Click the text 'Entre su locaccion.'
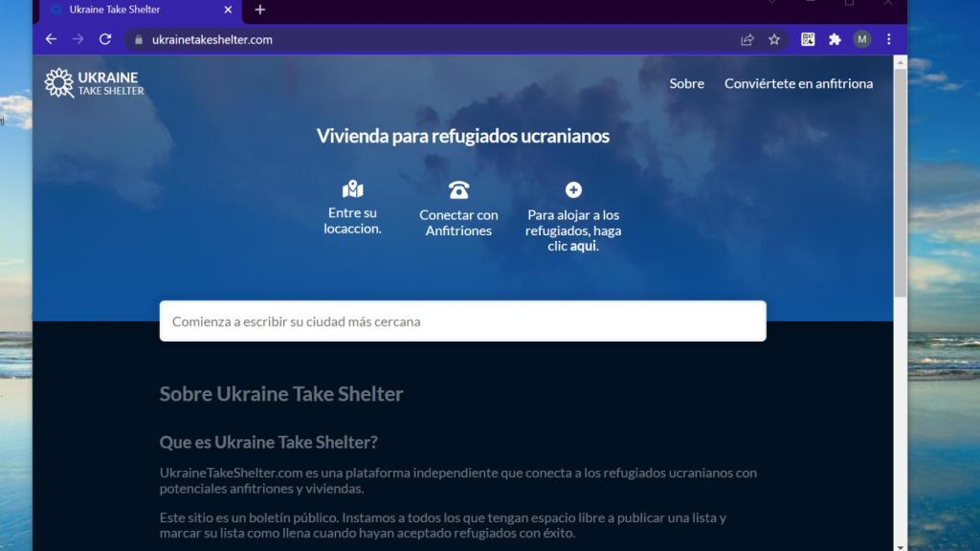This screenshot has width=980, height=551. (x=352, y=221)
